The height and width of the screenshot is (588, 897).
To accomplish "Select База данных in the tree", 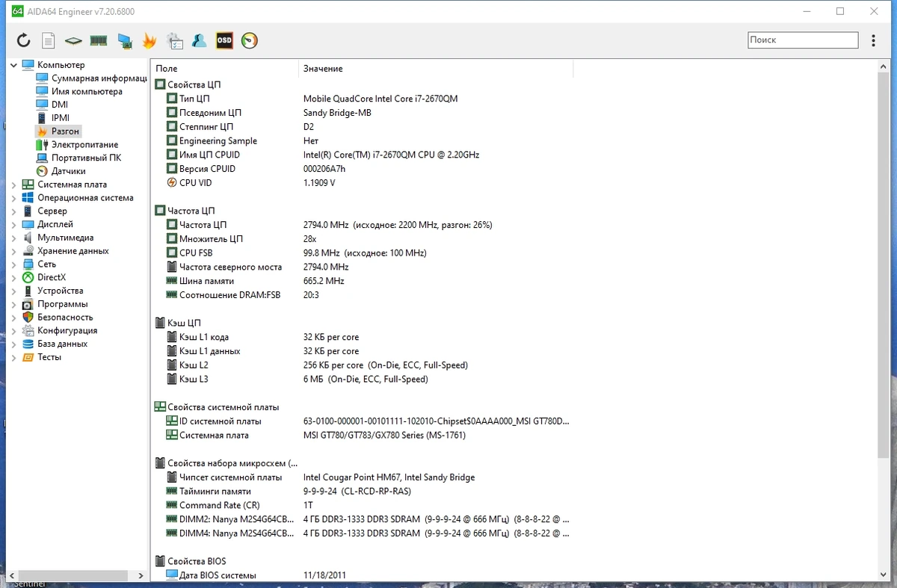I will pos(55,344).
